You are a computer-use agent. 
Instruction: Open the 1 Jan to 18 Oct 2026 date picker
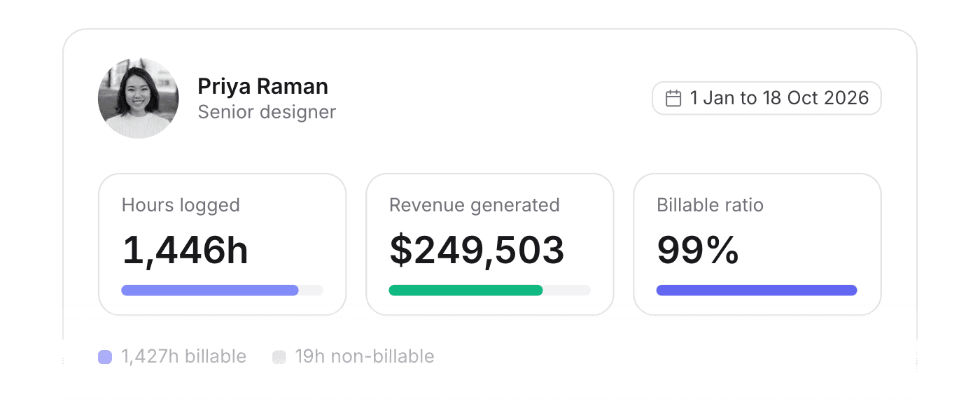pos(766,98)
